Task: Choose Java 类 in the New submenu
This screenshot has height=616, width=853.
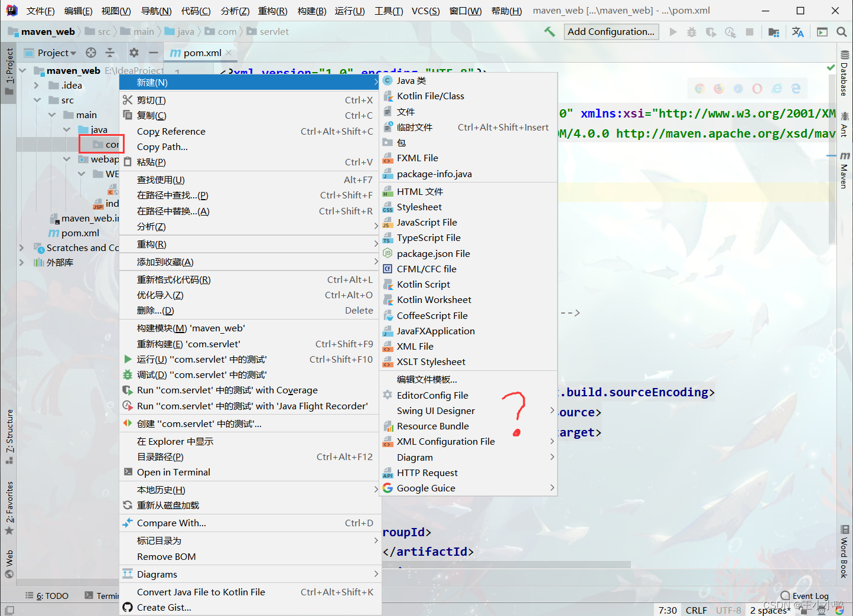Action: 468,80
